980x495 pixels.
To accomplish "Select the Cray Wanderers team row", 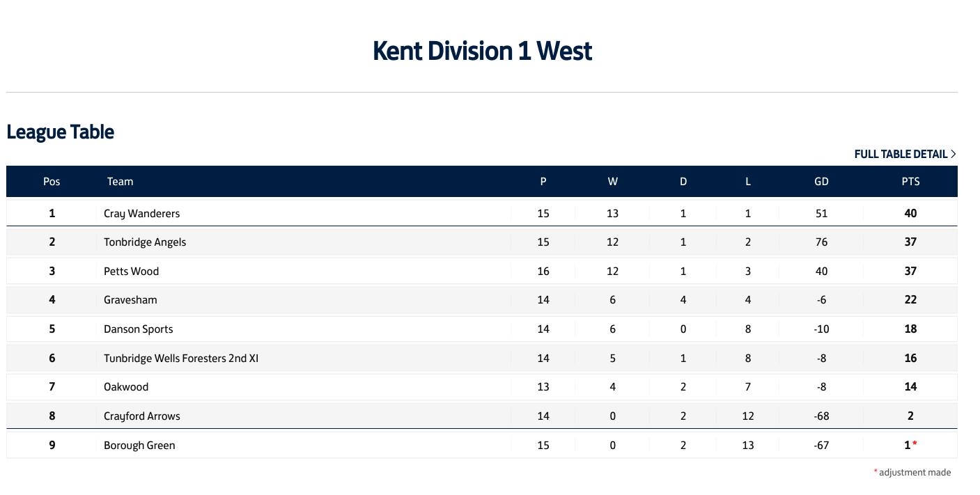I will (x=482, y=213).
